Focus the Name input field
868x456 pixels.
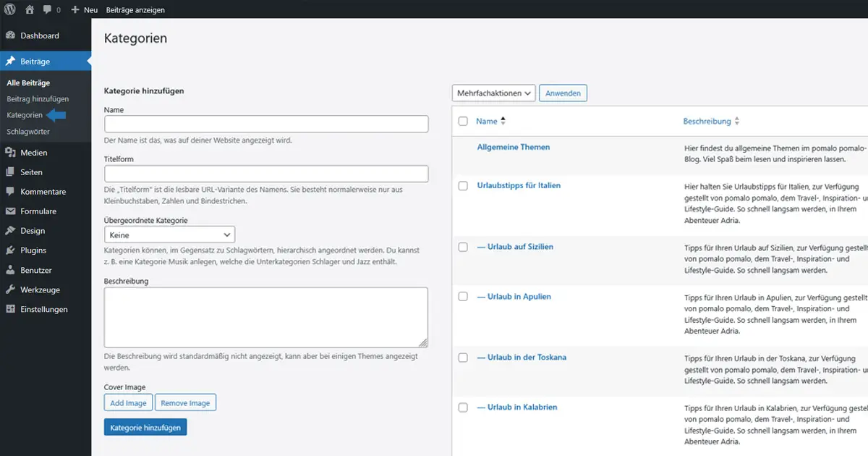(266, 124)
